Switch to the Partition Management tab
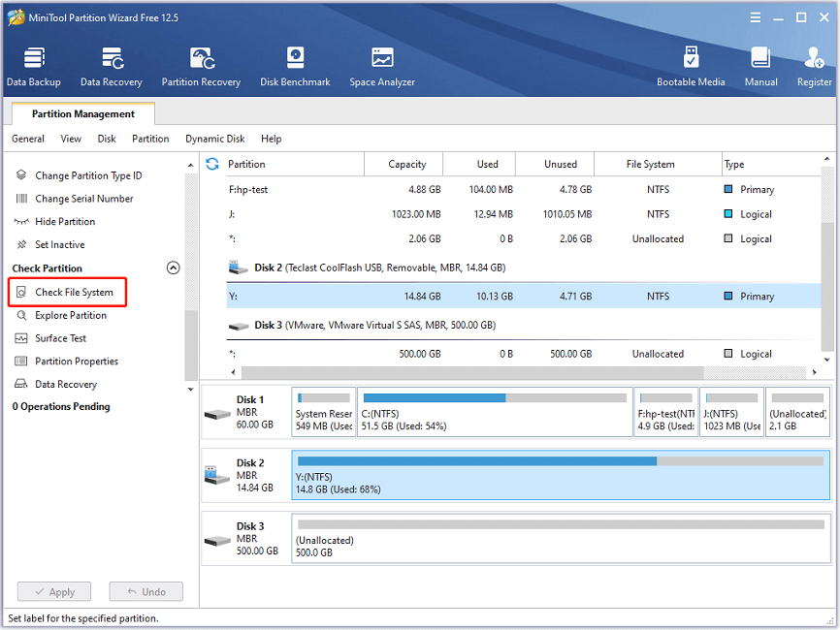Screen dimensions: 840x630 (81, 113)
